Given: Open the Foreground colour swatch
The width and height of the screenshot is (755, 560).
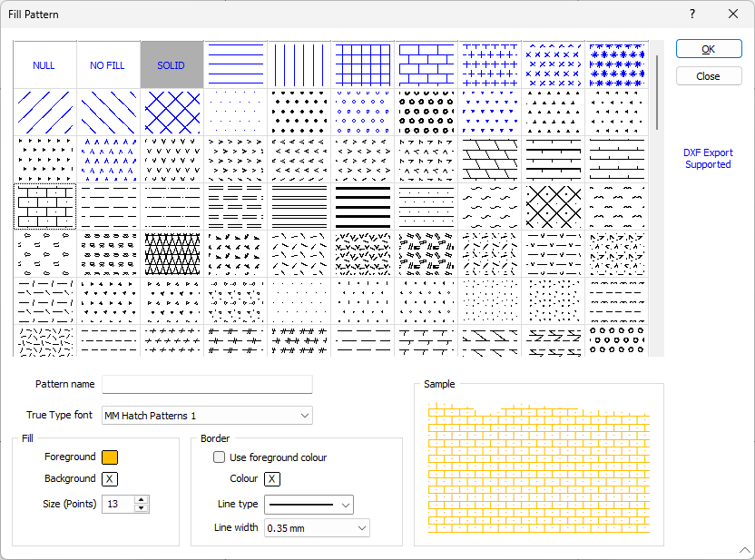Looking at the screenshot, I should pos(110,457).
